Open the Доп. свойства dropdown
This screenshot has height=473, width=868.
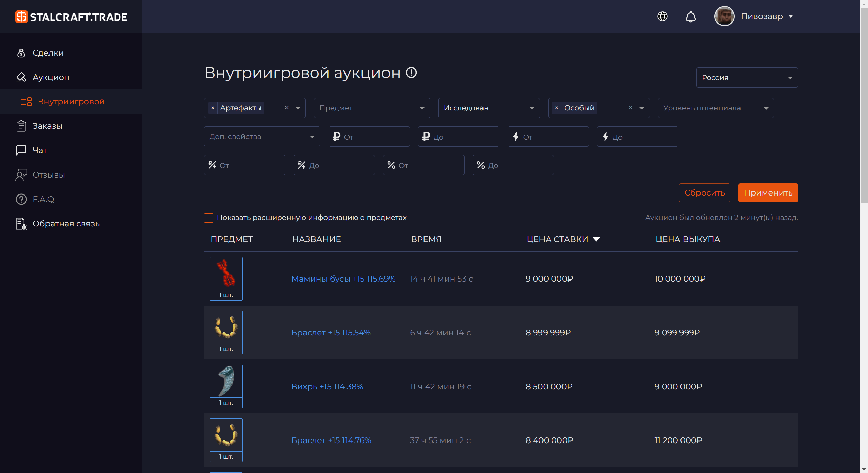point(262,137)
